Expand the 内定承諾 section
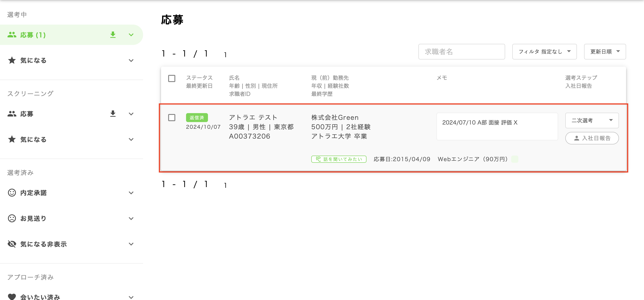This screenshot has width=644, height=300. (x=131, y=193)
